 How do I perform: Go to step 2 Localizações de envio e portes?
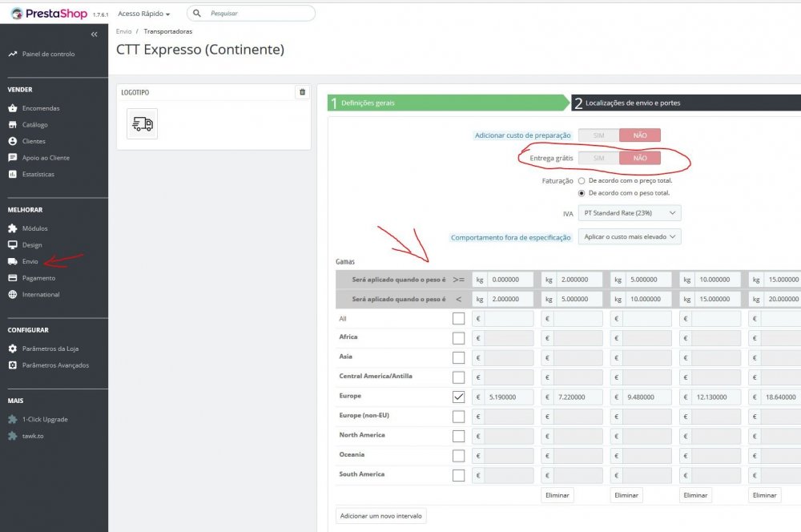click(x=686, y=103)
